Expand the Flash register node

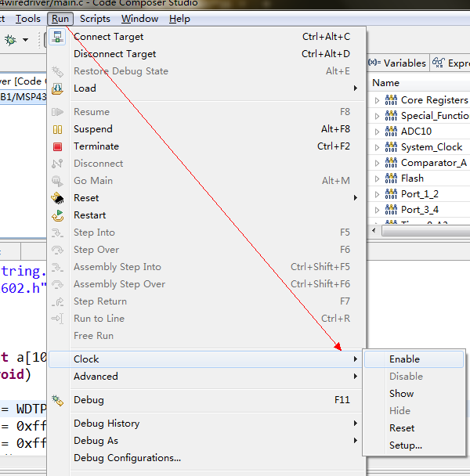pyautogui.click(x=377, y=178)
